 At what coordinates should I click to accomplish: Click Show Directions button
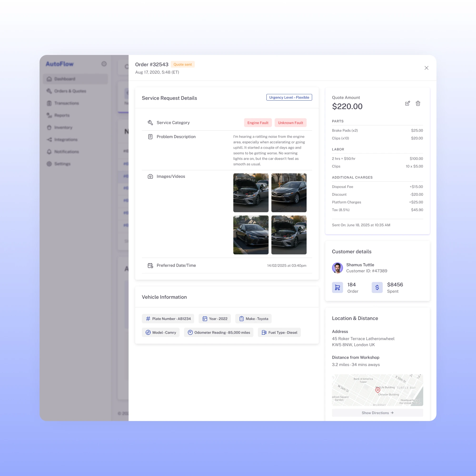(377, 413)
